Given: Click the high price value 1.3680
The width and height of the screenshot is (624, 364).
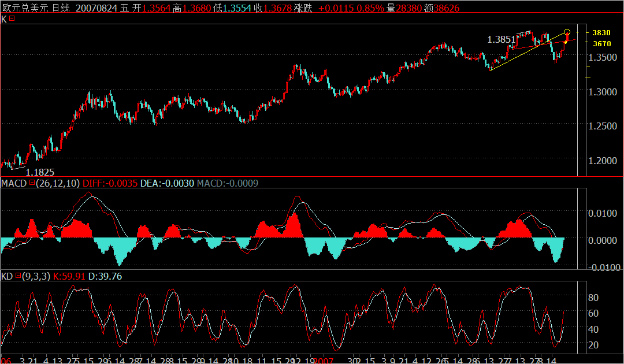Looking at the screenshot, I should click(198, 8).
